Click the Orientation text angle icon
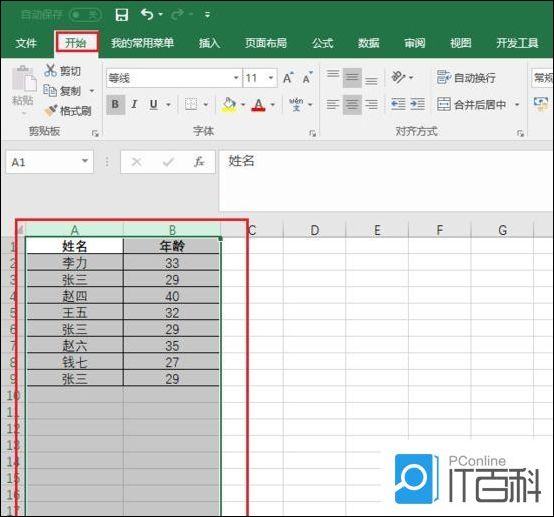This screenshot has width=554, height=517. pos(399,77)
